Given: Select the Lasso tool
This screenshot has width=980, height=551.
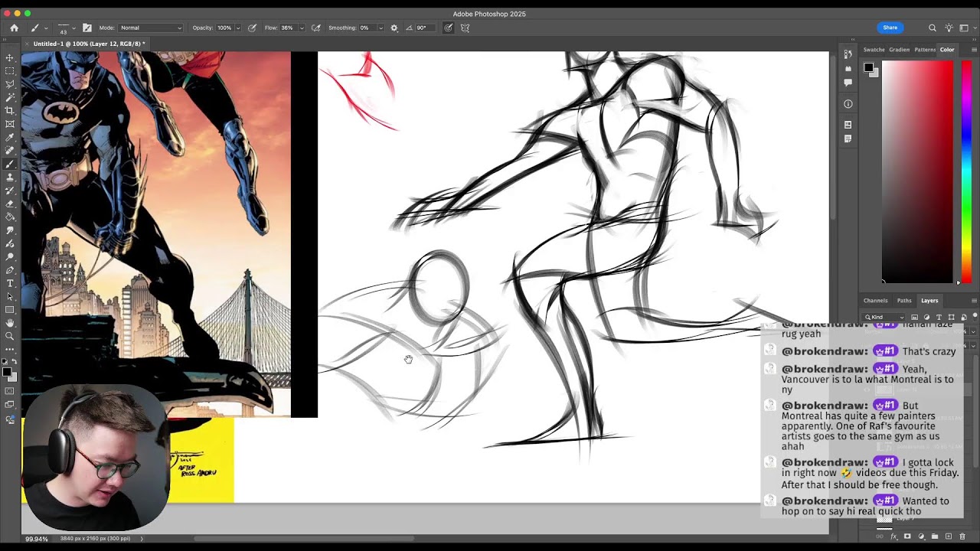Looking at the screenshot, I should tap(10, 84).
